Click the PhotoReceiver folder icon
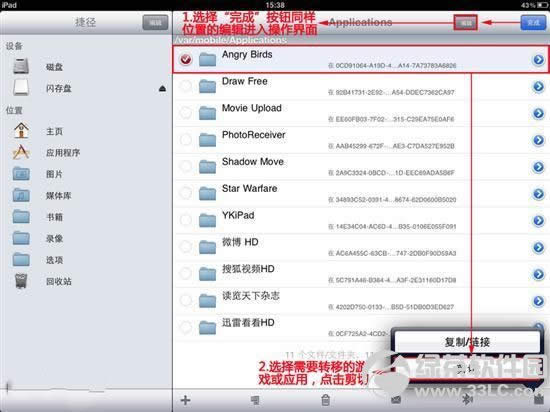The width and height of the screenshot is (550, 412). 207,140
